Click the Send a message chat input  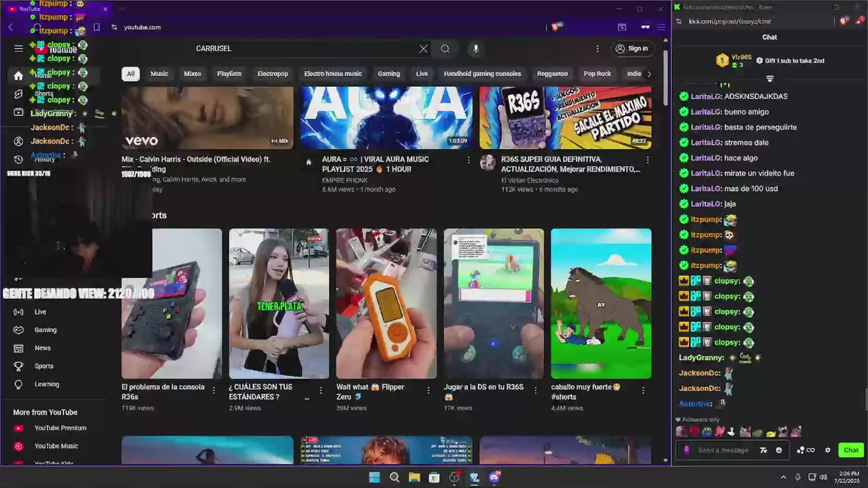722,450
